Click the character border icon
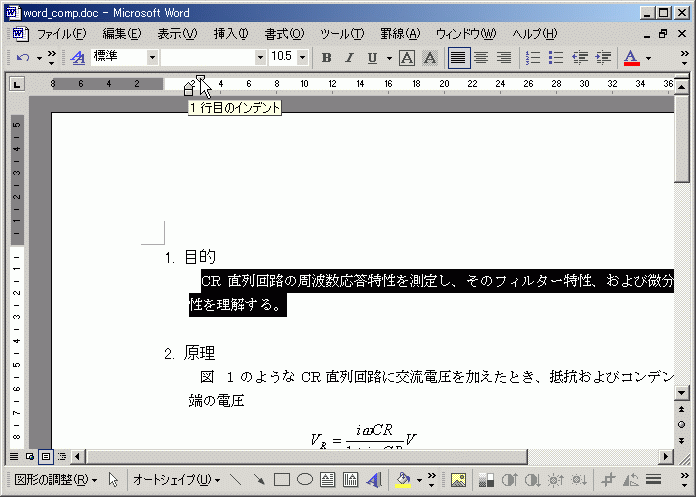 click(x=407, y=58)
